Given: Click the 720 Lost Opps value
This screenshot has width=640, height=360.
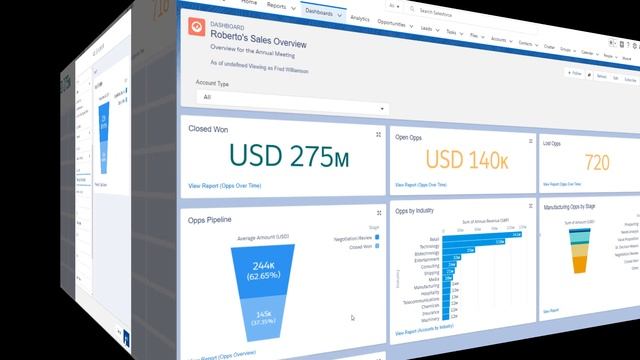Looking at the screenshot, I should coord(597,162).
